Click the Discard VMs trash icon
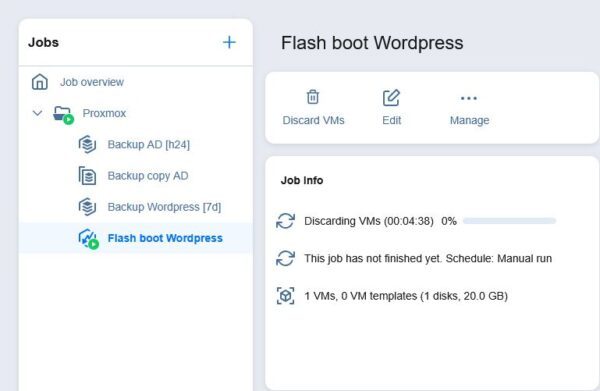The height and width of the screenshot is (391, 600). [x=313, y=97]
